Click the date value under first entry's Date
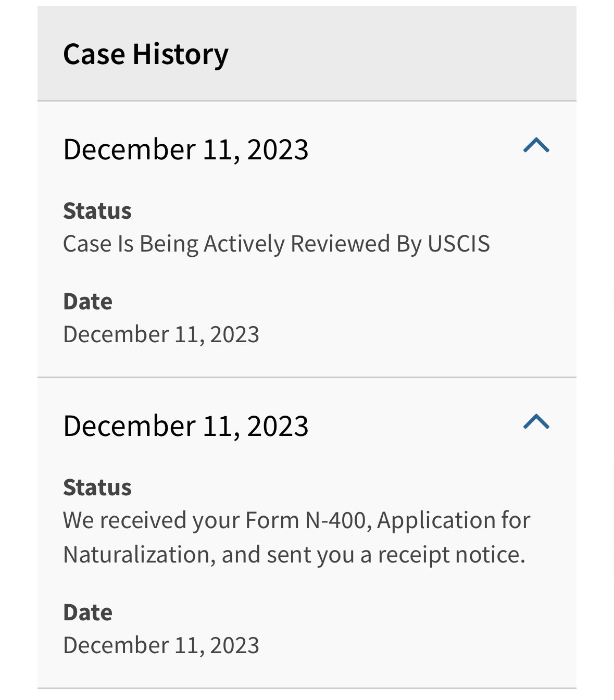 point(161,334)
